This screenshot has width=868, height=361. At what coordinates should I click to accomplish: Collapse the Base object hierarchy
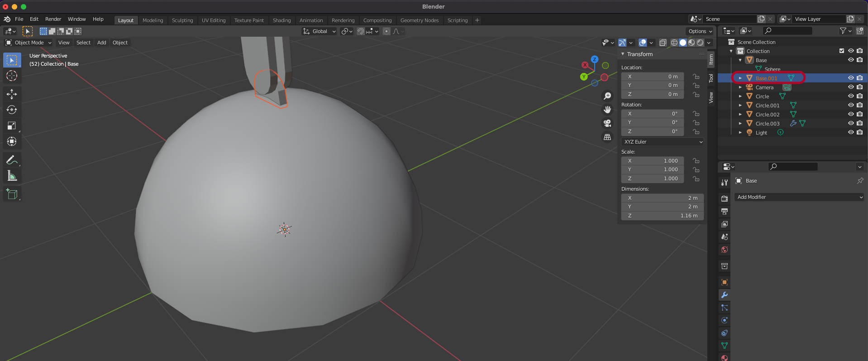coord(740,60)
